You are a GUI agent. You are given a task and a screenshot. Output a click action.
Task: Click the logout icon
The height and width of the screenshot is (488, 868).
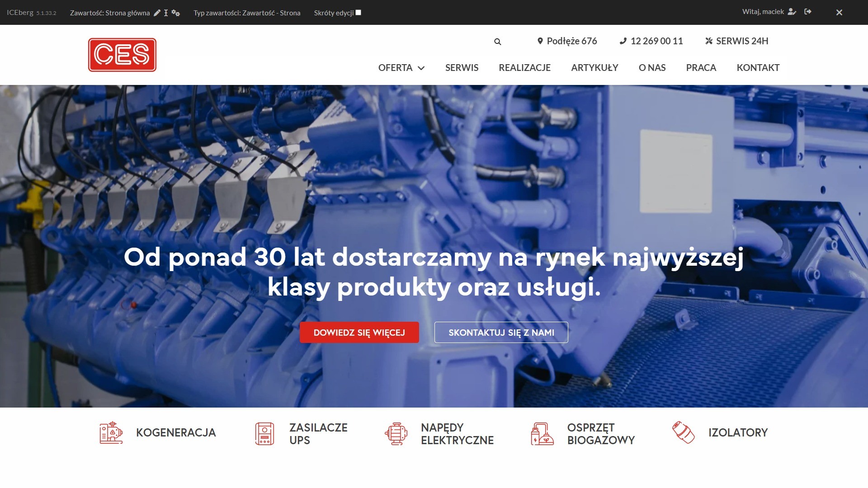(x=808, y=12)
